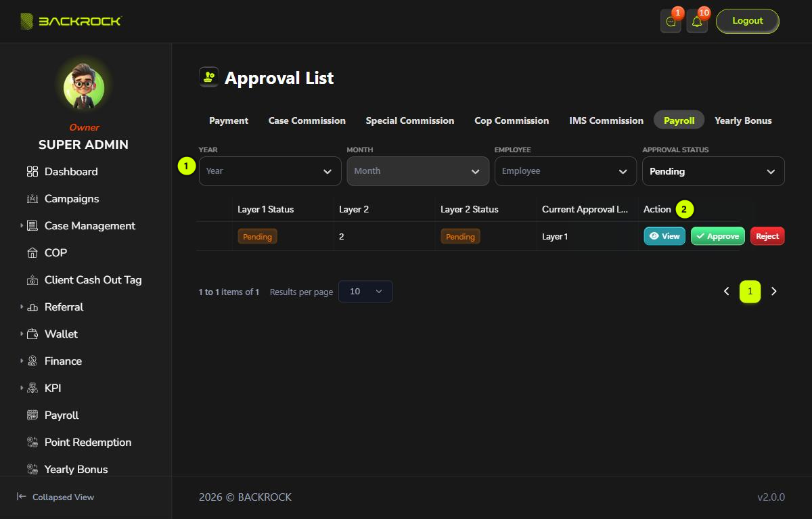Click the Referral sidebar icon
This screenshot has width=812, height=519.
32,307
